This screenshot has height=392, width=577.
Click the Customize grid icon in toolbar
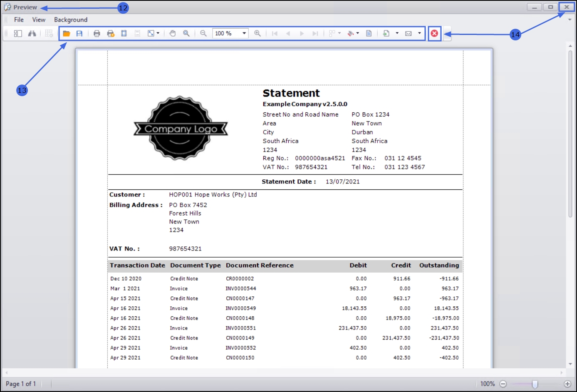(49, 33)
